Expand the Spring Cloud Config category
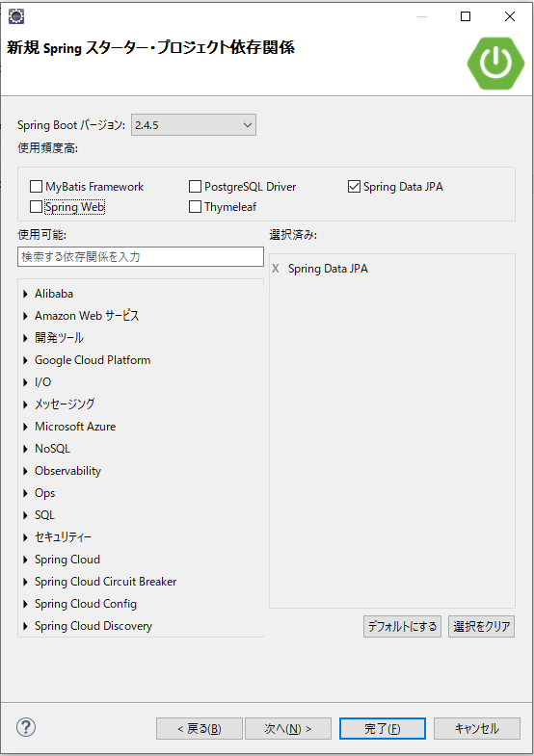This screenshot has width=534, height=756. [x=26, y=604]
